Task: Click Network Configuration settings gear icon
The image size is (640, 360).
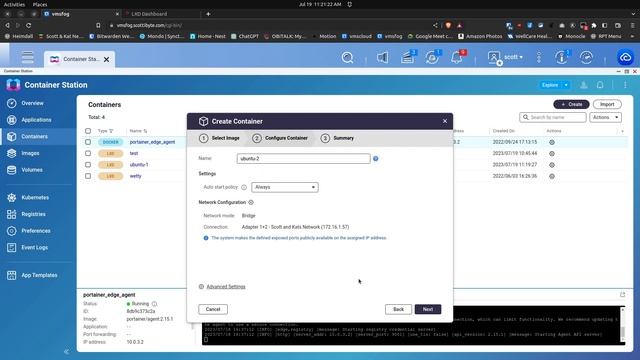Action: click(x=251, y=202)
